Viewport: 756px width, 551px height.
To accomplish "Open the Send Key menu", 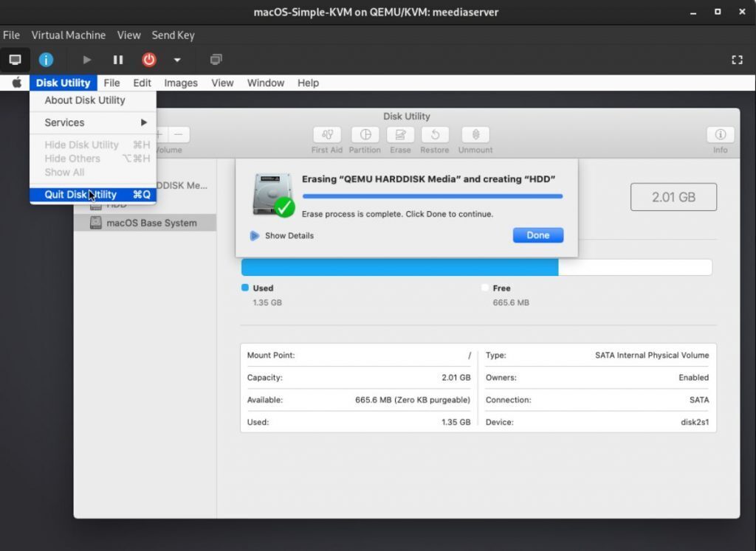I will [173, 35].
